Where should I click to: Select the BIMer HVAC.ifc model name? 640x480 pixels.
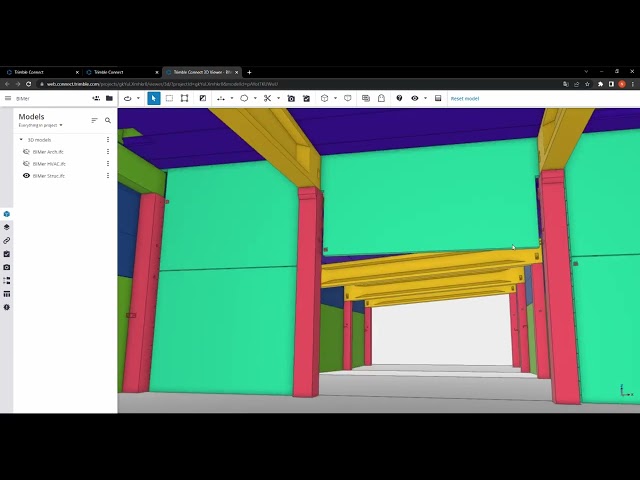(x=49, y=164)
